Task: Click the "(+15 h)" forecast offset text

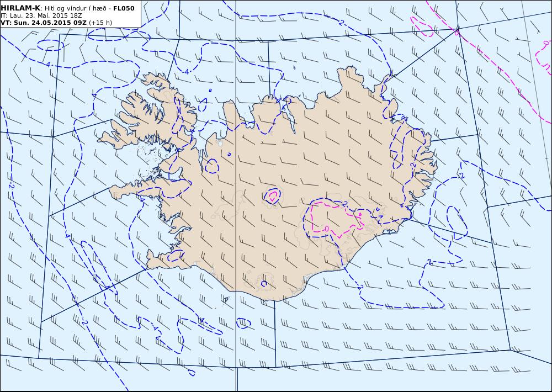Action: click(100, 23)
